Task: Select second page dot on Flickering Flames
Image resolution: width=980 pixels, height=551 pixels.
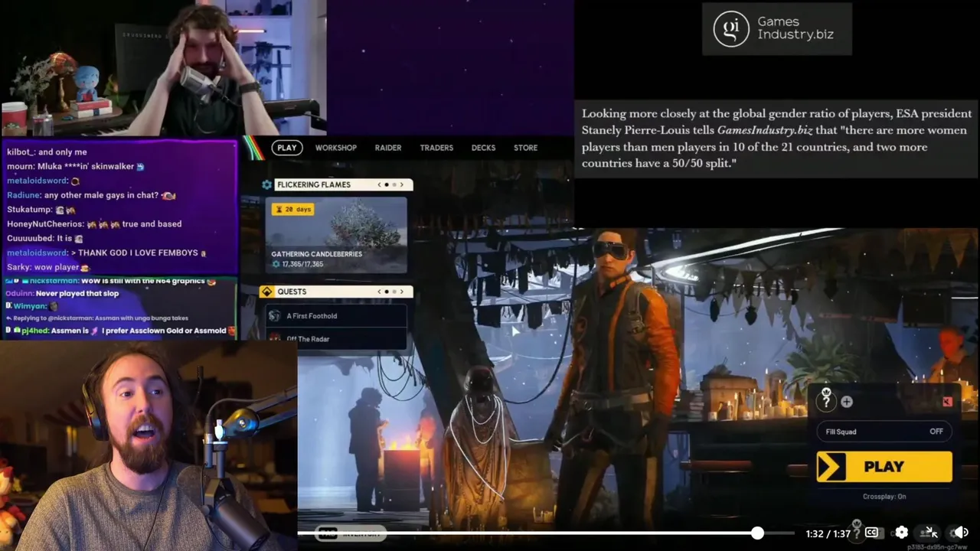Action: pos(394,184)
